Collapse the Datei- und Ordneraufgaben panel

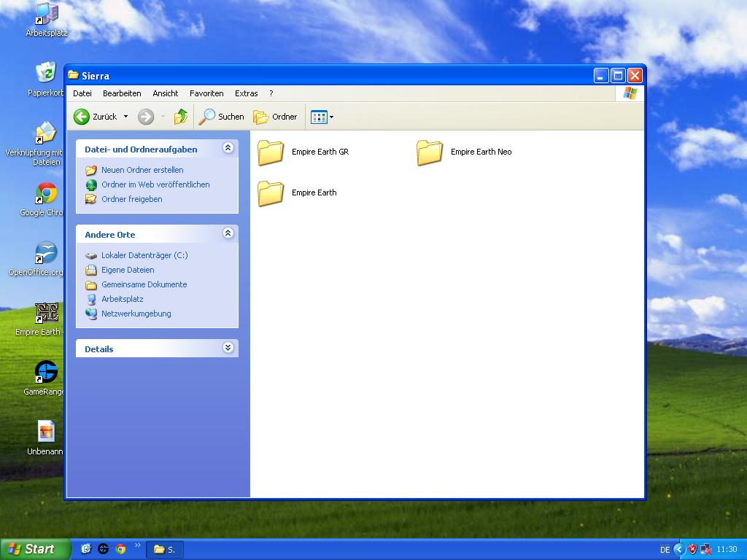click(x=228, y=148)
